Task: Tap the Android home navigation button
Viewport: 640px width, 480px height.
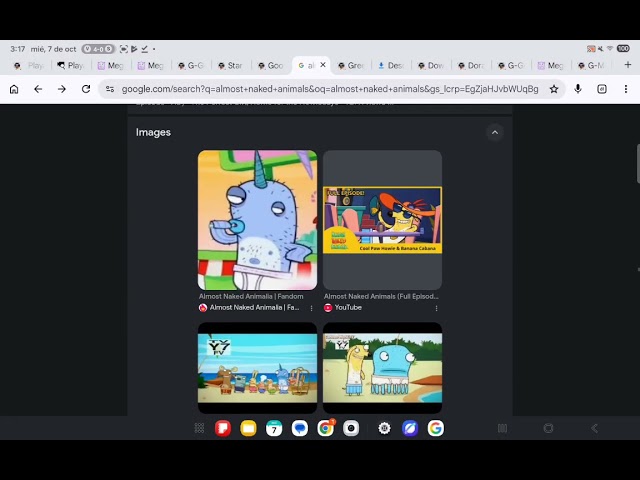Action: 549,428
